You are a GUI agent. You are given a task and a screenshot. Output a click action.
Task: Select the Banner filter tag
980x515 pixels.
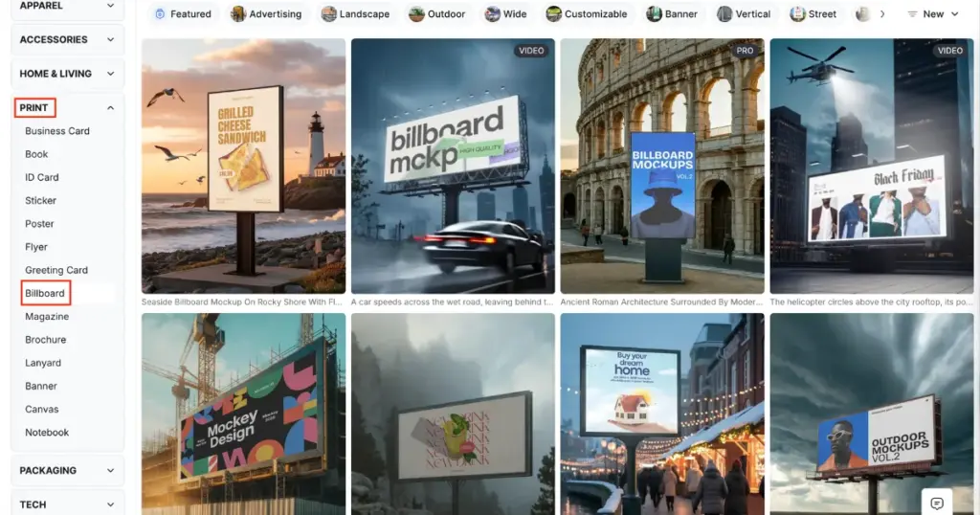672,13
